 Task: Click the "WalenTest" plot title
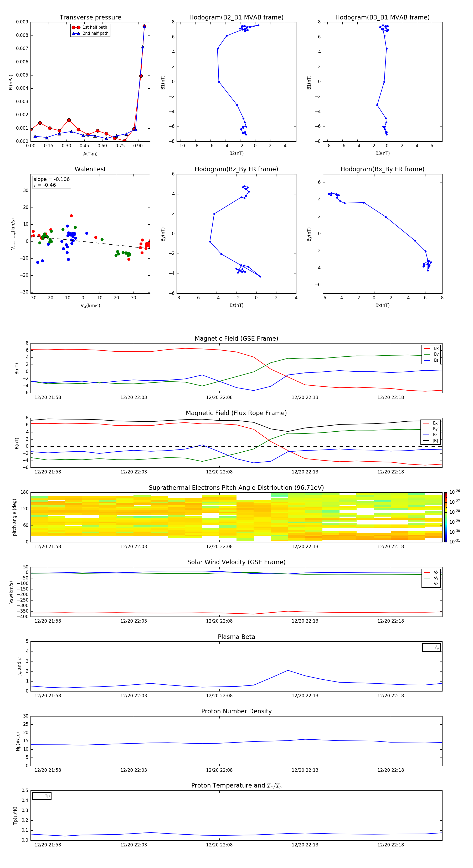coord(90,169)
